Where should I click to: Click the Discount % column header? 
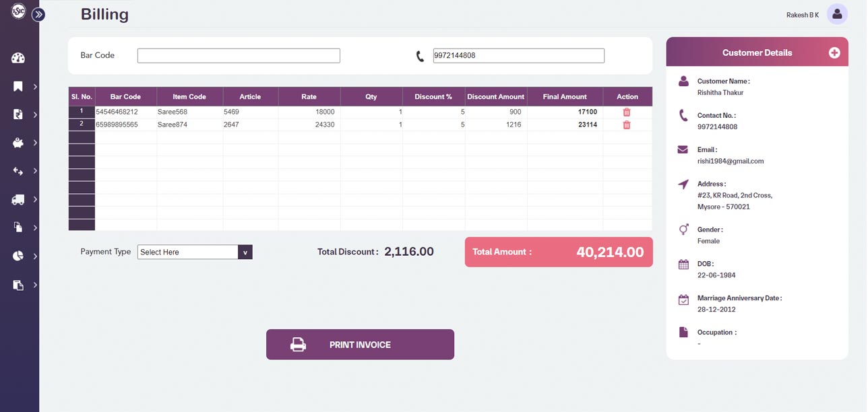[433, 97]
